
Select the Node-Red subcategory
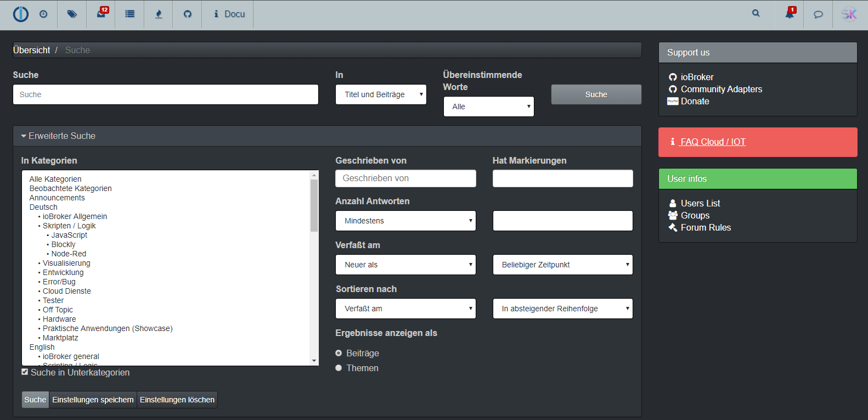(69, 254)
